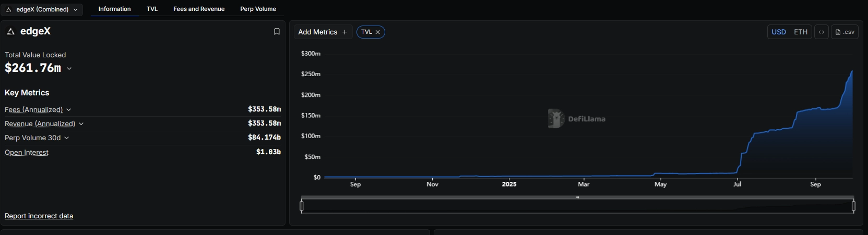Click the embed chart code icon

pos(821,32)
